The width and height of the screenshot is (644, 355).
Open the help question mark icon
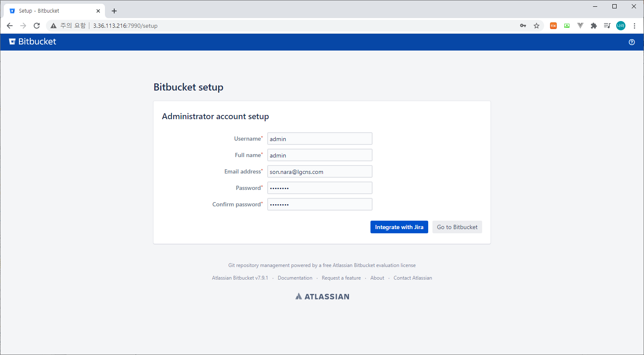632,42
